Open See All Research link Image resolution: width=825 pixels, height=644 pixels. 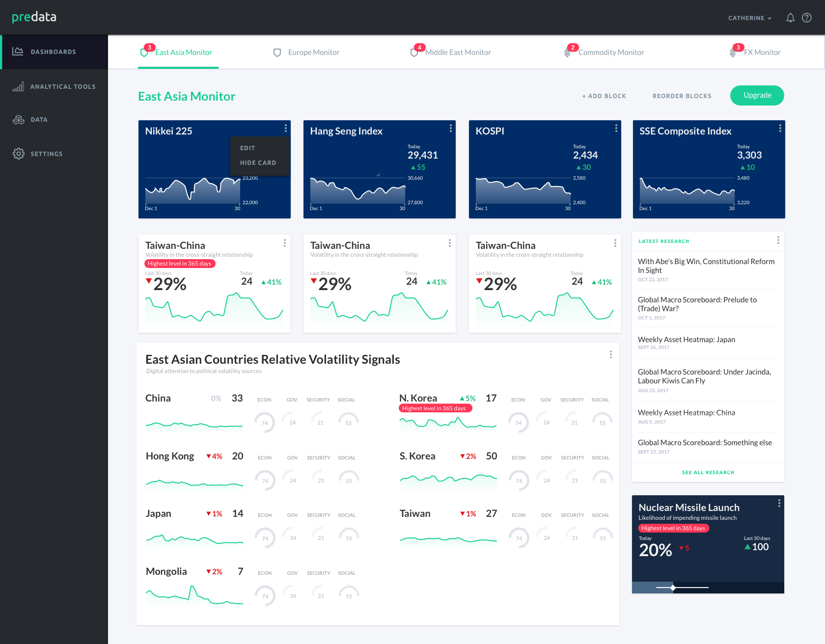point(708,472)
